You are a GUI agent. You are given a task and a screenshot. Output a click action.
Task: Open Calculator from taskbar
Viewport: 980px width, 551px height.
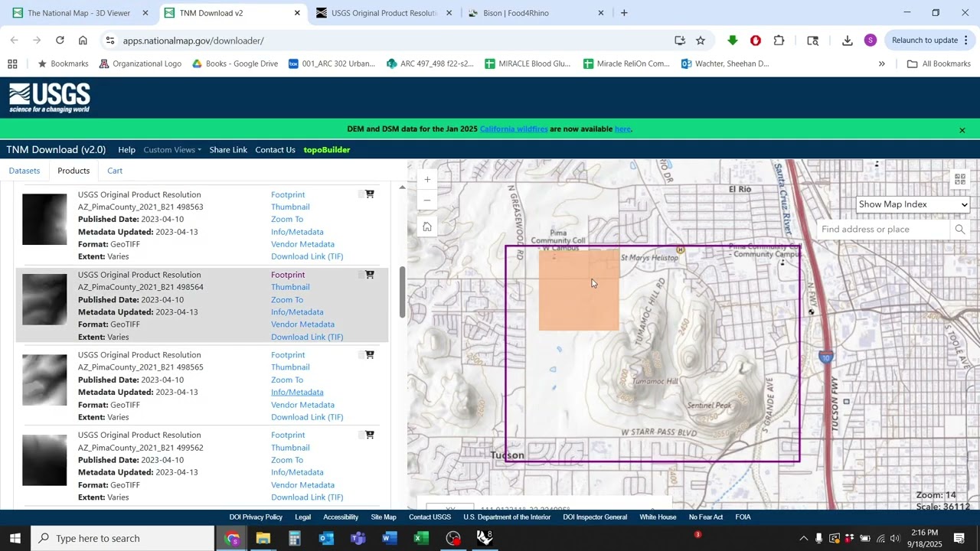coord(295,538)
